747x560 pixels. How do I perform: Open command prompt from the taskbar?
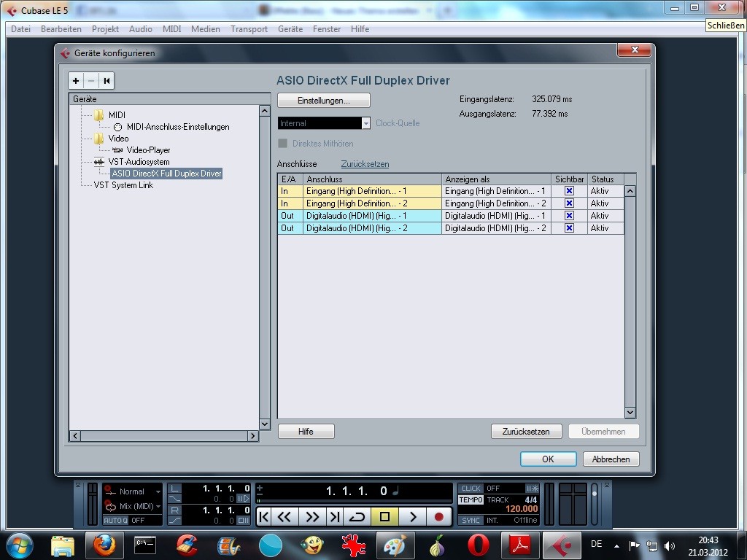pos(145,545)
